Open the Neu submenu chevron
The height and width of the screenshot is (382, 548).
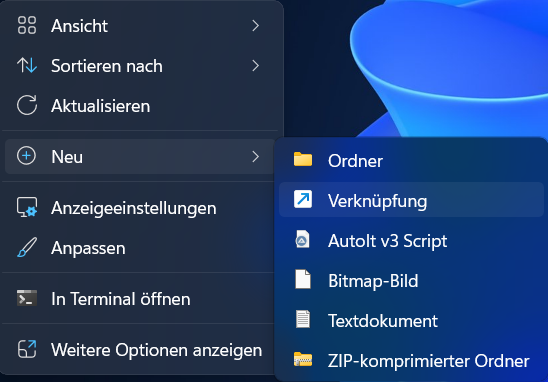pyautogui.click(x=256, y=156)
